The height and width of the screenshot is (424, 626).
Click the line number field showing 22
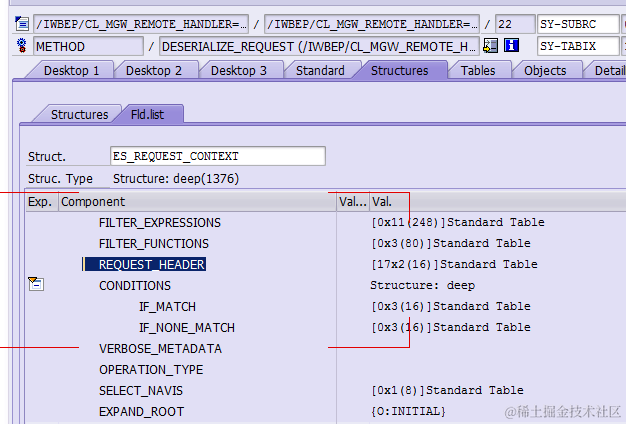tap(515, 24)
